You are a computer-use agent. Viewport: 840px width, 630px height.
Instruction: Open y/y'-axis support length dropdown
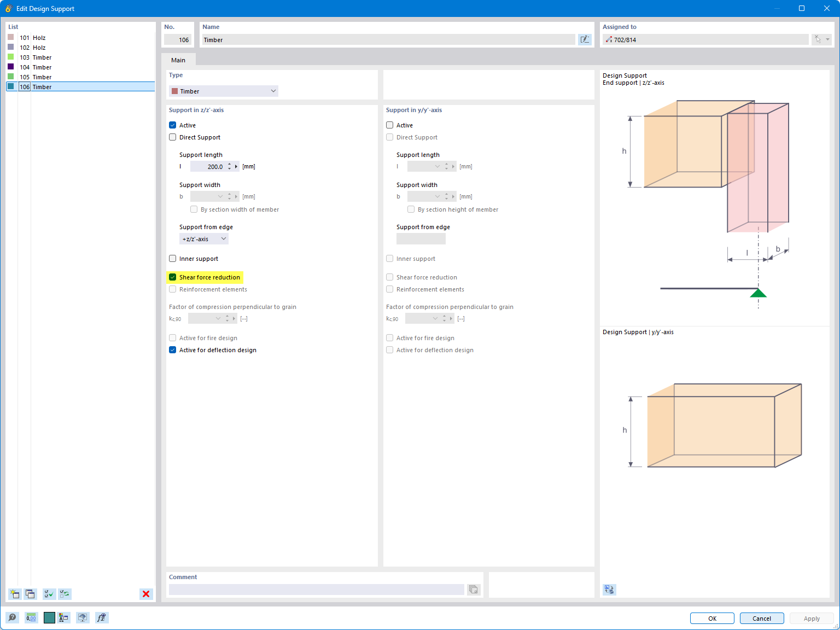click(x=437, y=167)
